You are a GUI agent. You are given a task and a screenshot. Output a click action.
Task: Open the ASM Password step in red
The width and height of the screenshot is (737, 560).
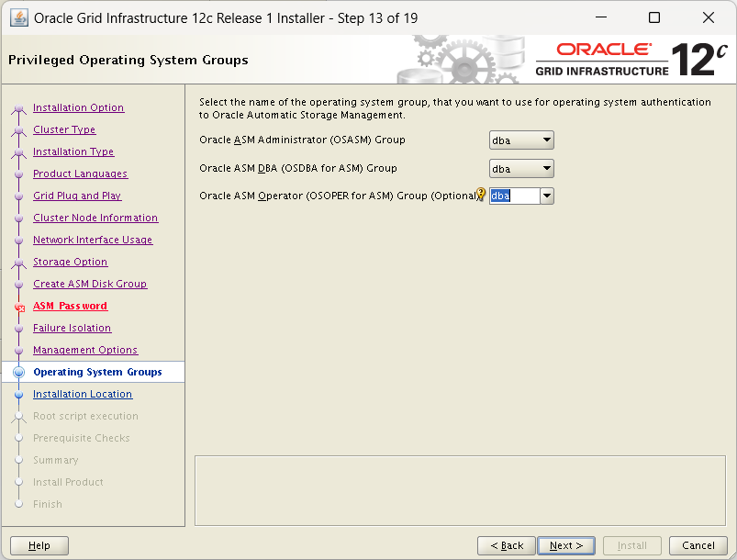coord(70,306)
